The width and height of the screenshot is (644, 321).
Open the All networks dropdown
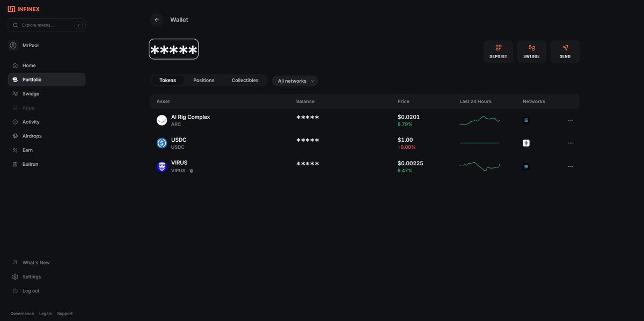click(295, 81)
